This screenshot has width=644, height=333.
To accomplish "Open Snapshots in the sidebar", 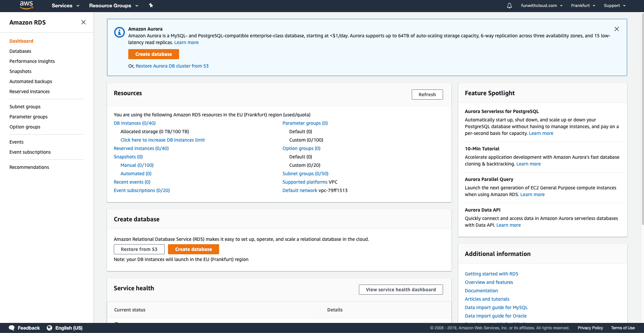I will tap(21, 71).
